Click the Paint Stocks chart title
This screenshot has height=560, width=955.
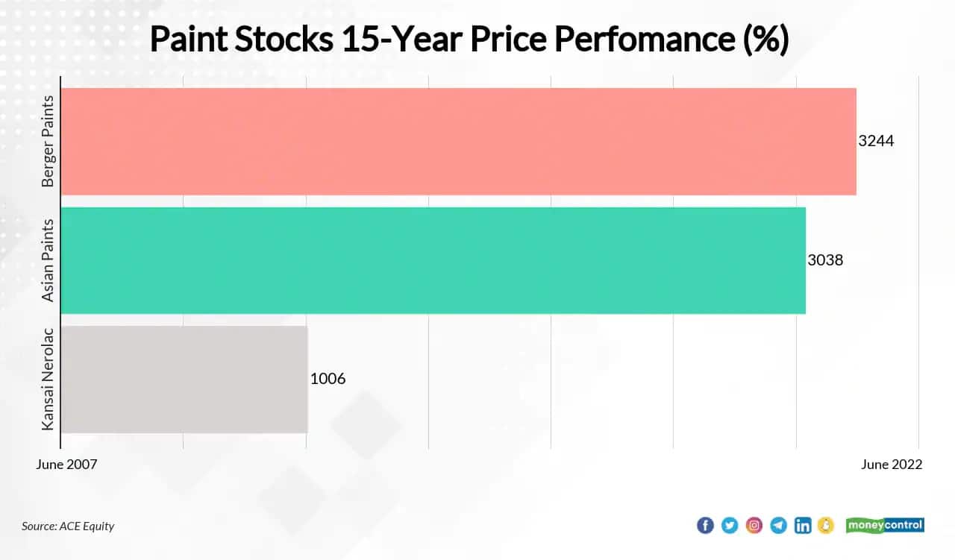(x=469, y=39)
